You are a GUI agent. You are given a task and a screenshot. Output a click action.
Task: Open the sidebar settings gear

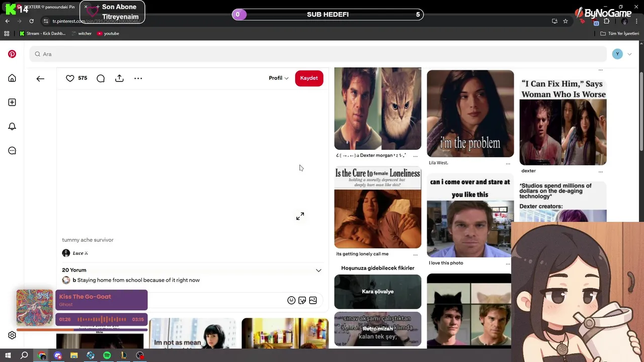click(x=12, y=335)
